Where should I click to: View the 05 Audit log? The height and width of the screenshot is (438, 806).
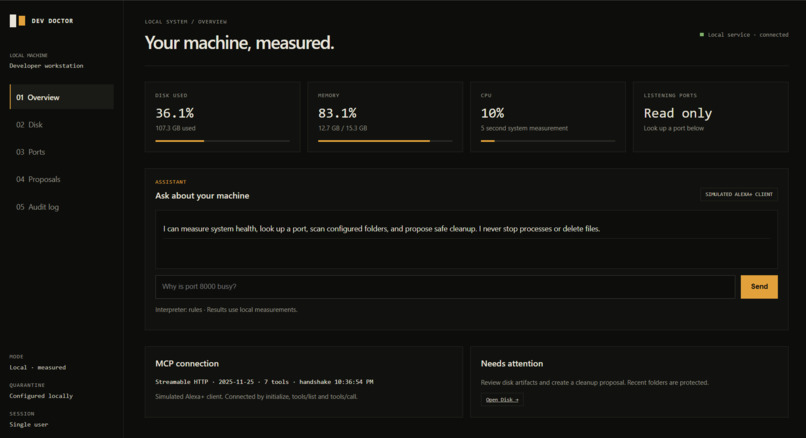62,207
